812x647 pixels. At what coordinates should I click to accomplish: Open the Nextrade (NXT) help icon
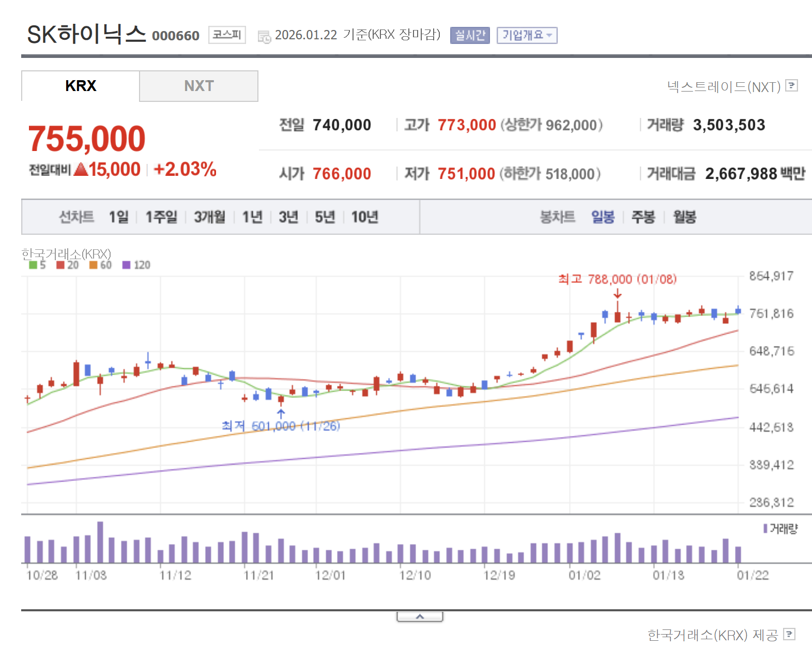click(x=791, y=85)
